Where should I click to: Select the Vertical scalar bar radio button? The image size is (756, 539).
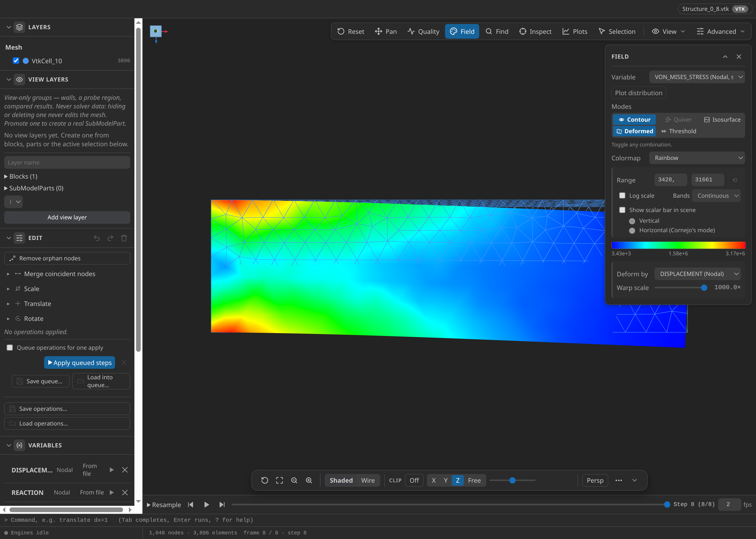(x=632, y=221)
